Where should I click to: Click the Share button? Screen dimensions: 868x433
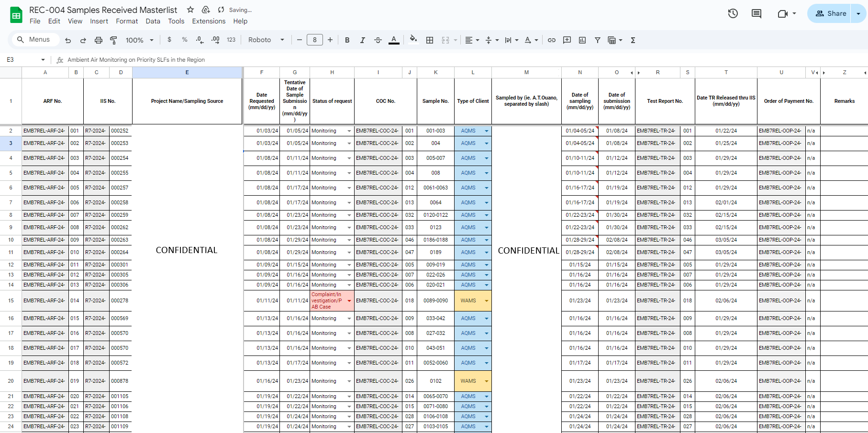[x=831, y=13]
